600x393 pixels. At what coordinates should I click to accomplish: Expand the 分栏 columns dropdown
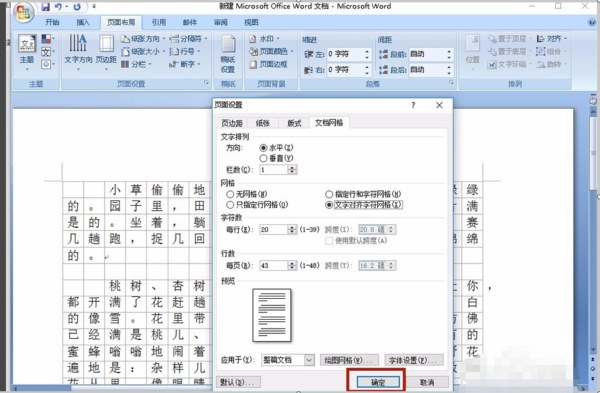[x=136, y=64]
